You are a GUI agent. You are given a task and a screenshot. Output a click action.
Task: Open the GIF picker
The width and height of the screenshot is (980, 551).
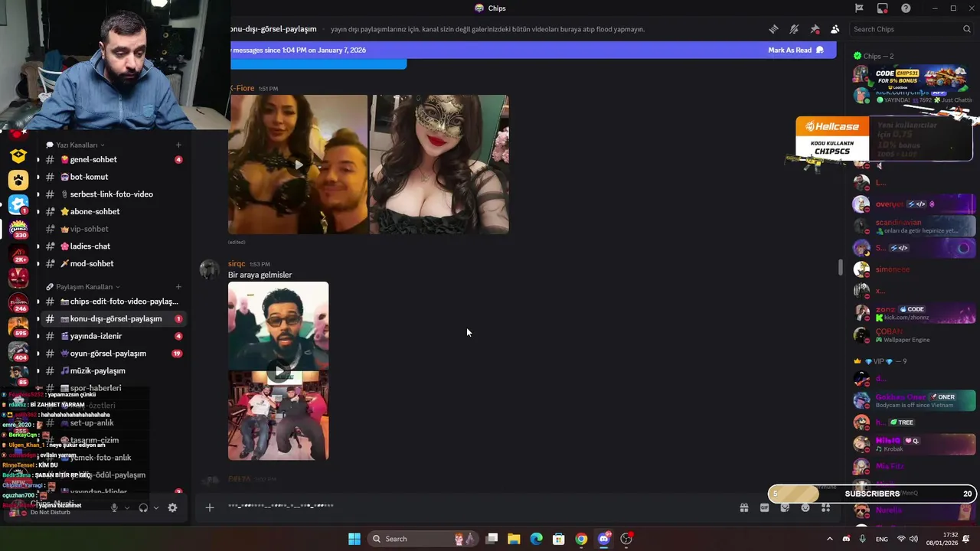(764, 507)
